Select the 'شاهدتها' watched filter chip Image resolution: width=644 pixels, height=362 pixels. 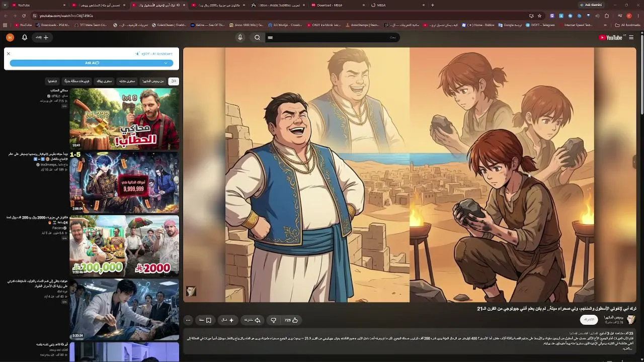click(52, 81)
